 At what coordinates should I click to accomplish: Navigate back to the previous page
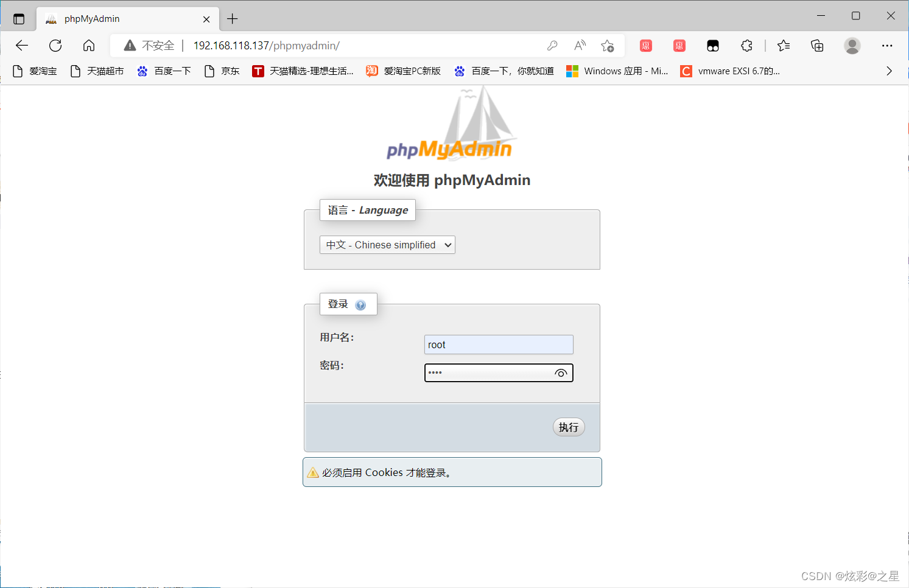pyautogui.click(x=22, y=45)
